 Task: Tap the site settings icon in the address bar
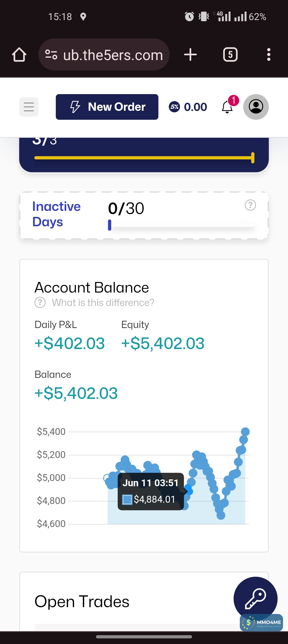click(x=51, y=54)
